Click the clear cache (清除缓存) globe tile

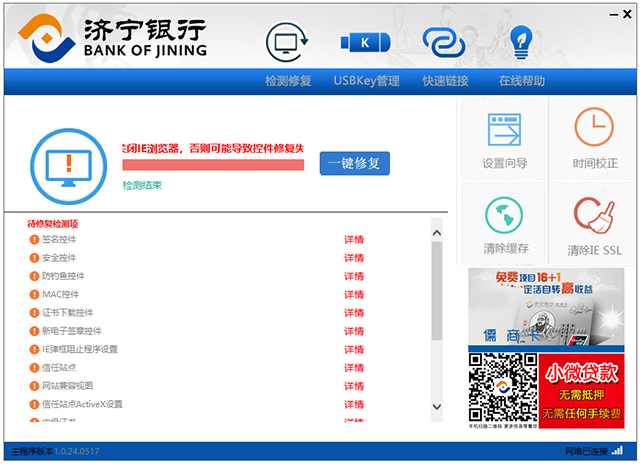504,224
